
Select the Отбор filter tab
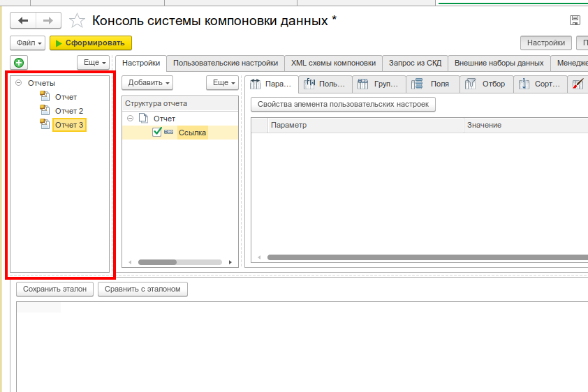pyautogui.click(x=486, y=84)
